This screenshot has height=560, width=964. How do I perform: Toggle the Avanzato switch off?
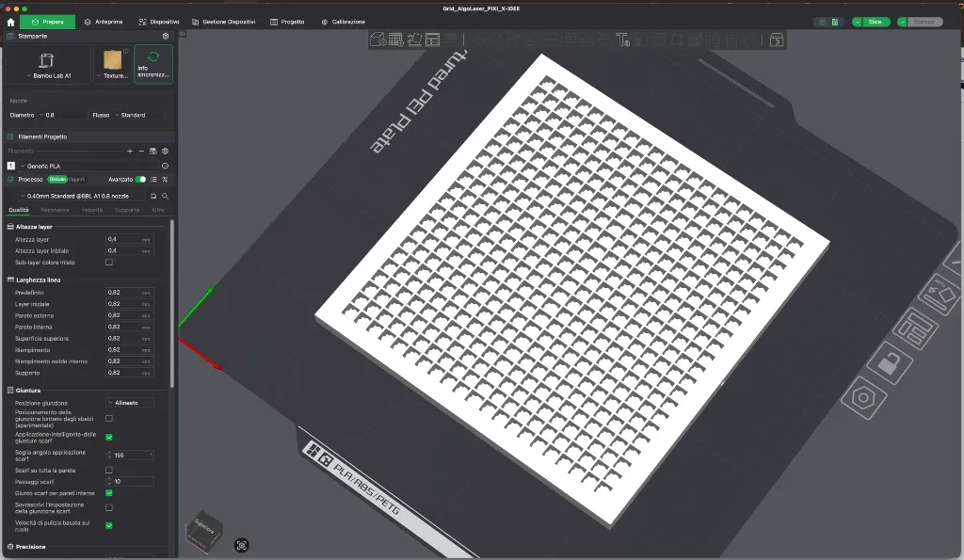pyautogui.click(x=141, y=179)
